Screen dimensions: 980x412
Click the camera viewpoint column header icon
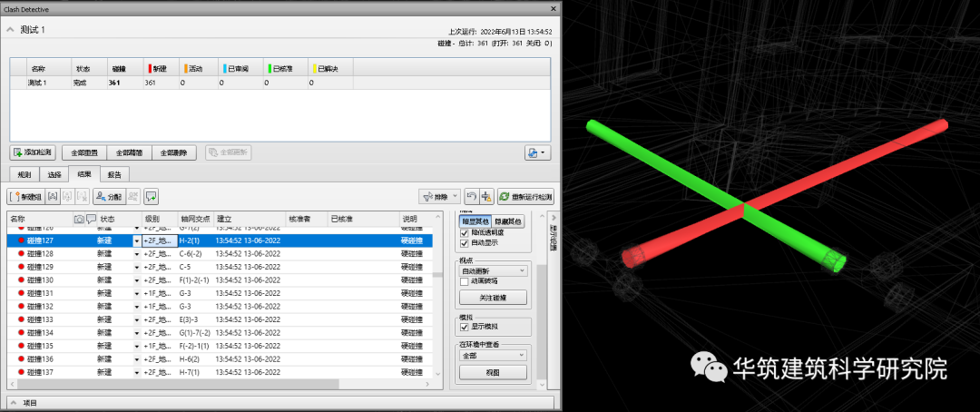79,219
